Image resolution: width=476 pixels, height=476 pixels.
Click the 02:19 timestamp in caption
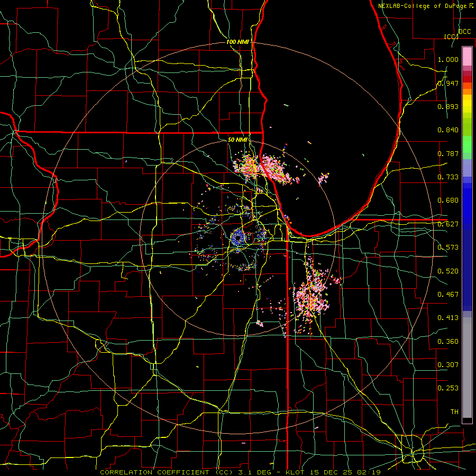point(369,472)
